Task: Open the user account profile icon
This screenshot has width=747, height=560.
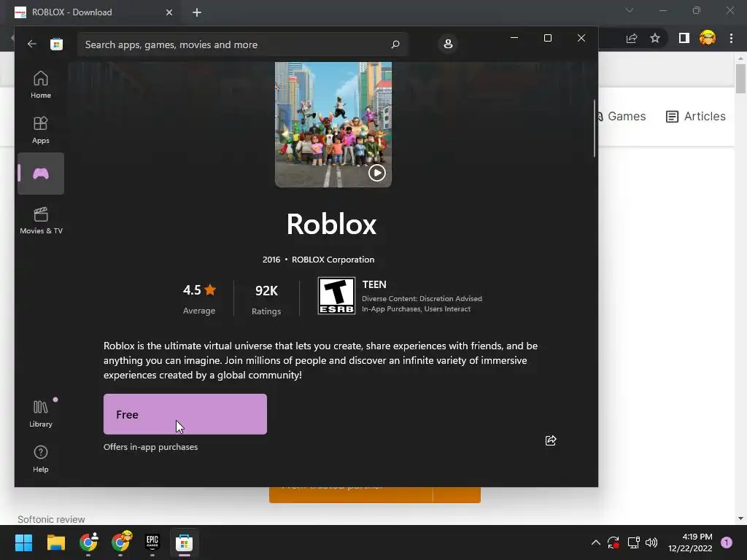Action: (x=448, y=44)
